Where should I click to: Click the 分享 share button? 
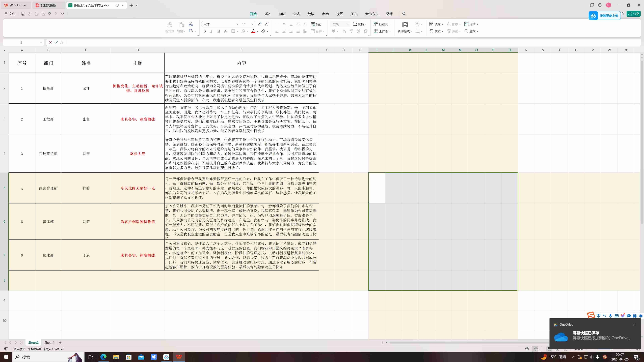633,14
